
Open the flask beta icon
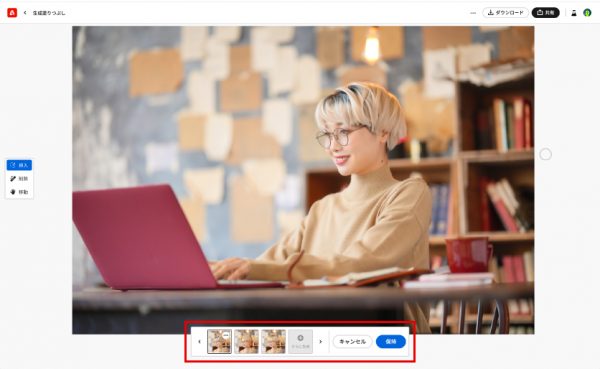click(574, 13)
